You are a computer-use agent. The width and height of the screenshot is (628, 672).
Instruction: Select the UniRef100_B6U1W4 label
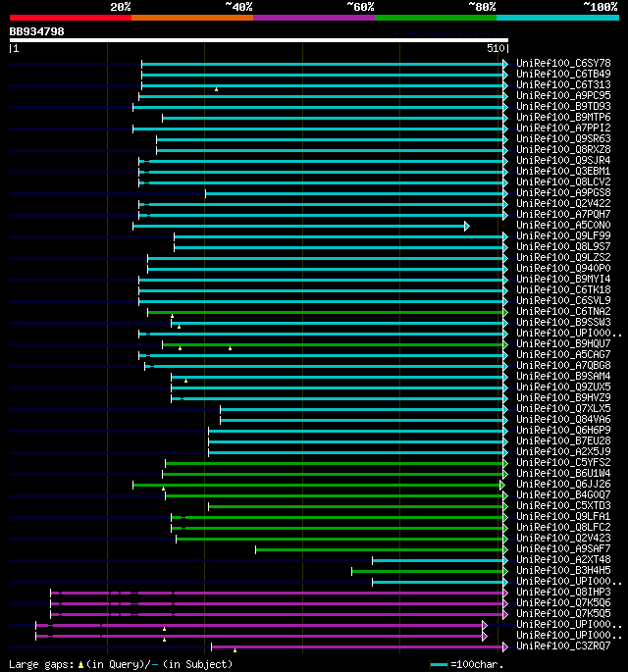pyautogui.click(x=563, y=473)
